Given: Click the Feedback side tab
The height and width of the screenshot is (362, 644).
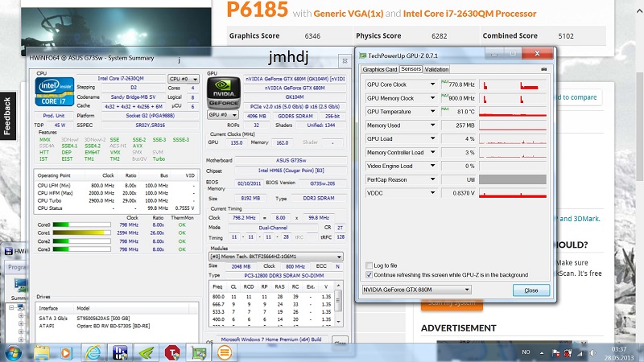Looking at the screenshot, I should (x=8, y=116).
